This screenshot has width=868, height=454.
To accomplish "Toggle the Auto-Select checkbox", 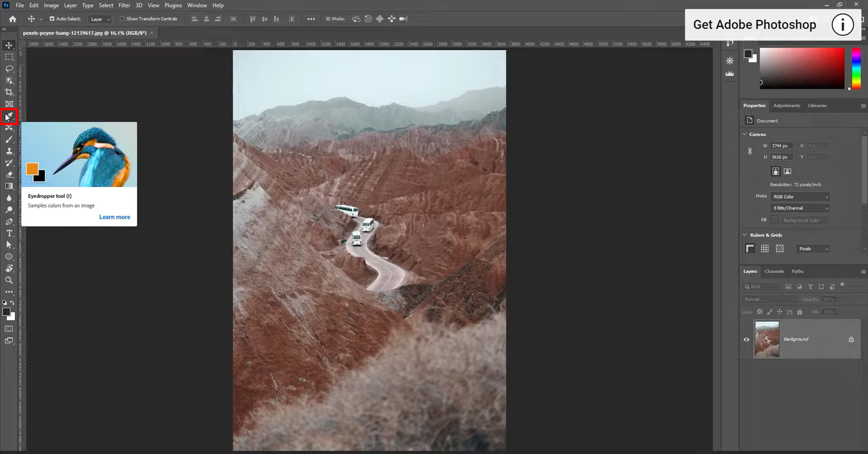I will (x=52, y=19).
